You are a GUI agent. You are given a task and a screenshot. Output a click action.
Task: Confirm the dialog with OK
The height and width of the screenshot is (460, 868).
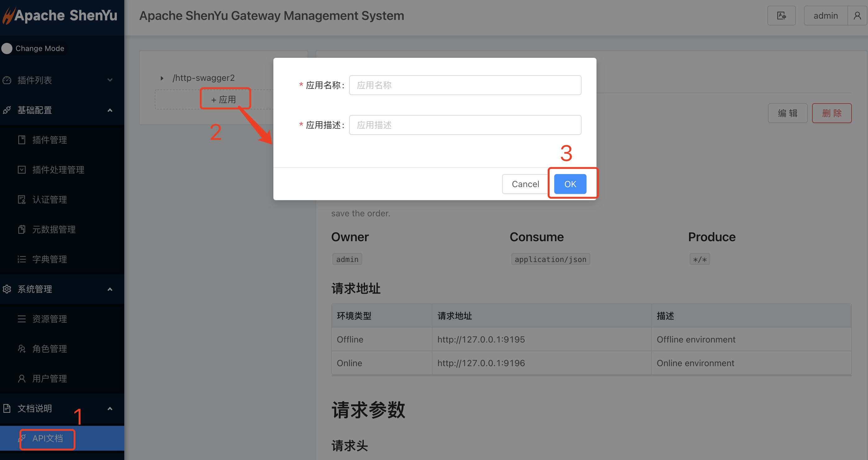[570, 184]
